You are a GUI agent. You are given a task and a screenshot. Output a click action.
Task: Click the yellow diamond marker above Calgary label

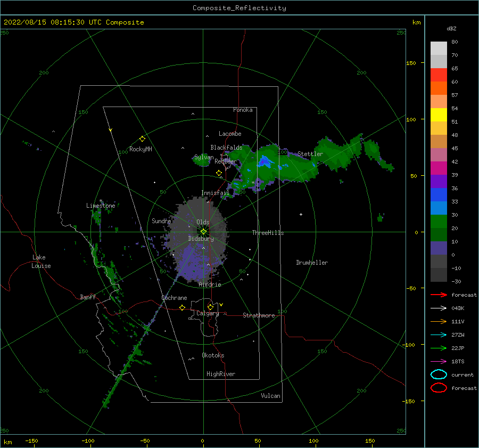pyautogui.click(x=210, y=307)
